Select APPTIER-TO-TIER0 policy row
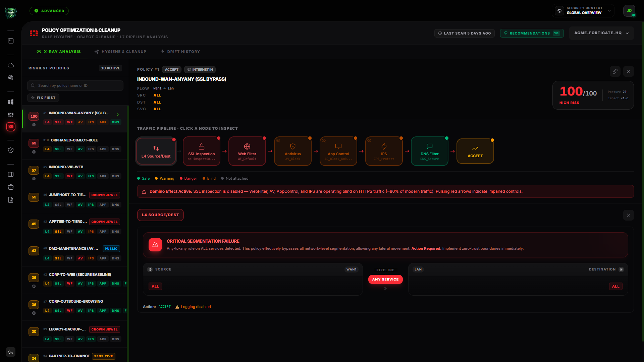This screenshot has height=362, width=644. click(74, 227)
